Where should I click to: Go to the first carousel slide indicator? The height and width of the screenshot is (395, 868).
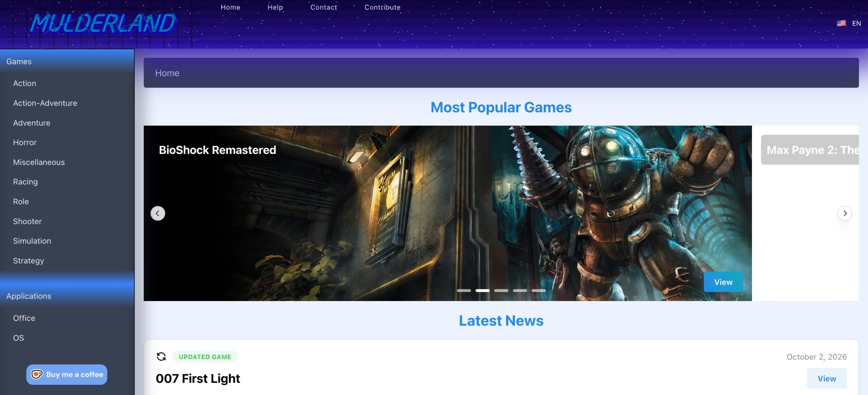point(464,291)
